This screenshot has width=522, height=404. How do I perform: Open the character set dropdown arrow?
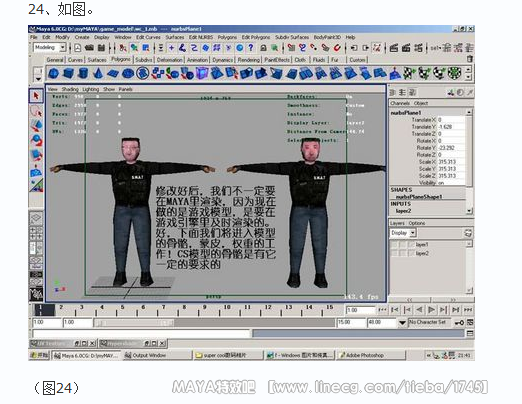point(402,323)
